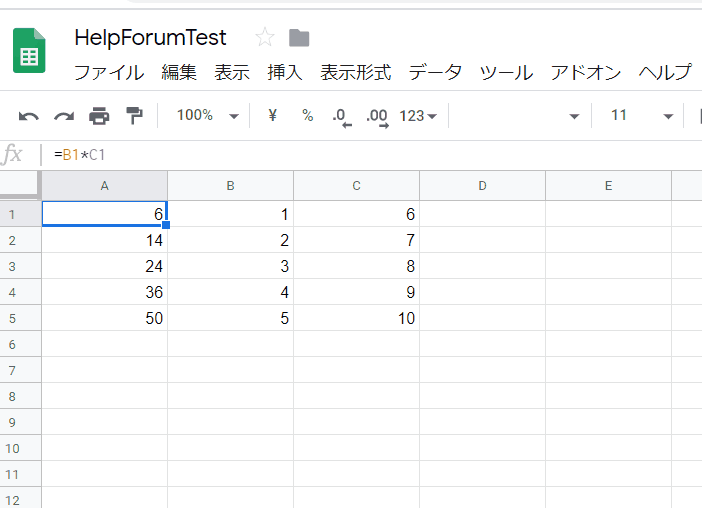Open the 100% zoom dropdown
This screenshot has width=702, height=508.
tap(208, 115)
